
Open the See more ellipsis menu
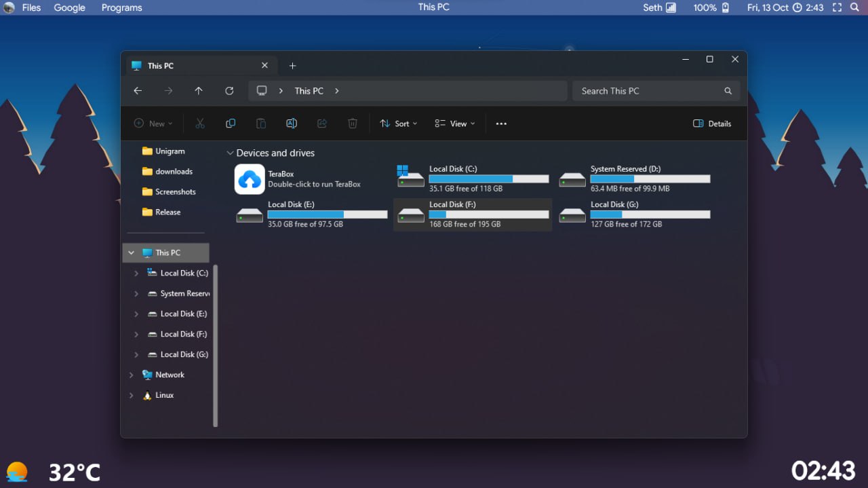(501, 124)
